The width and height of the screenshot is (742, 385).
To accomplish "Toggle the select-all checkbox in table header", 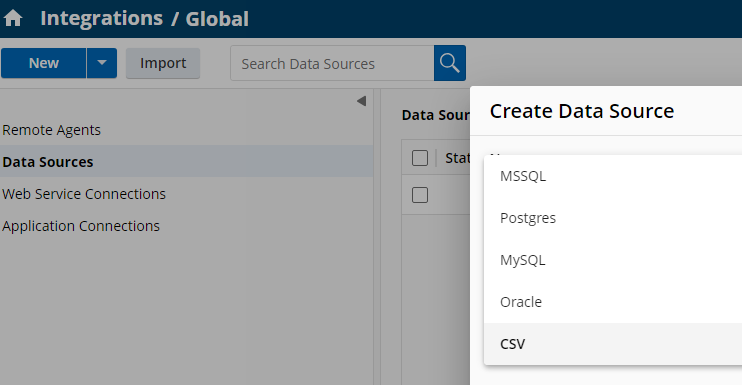I will point(420,158).
